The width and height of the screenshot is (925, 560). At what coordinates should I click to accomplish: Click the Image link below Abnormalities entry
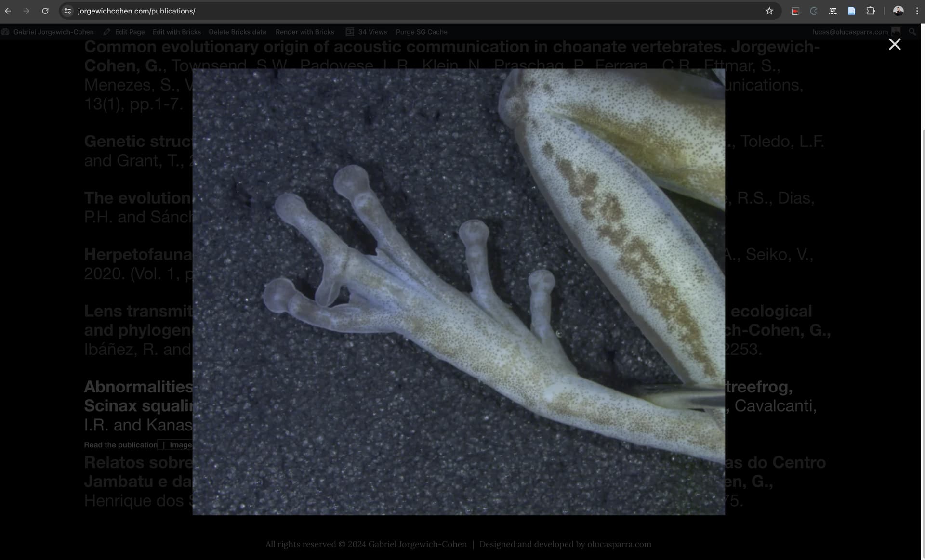pos(181,445)
